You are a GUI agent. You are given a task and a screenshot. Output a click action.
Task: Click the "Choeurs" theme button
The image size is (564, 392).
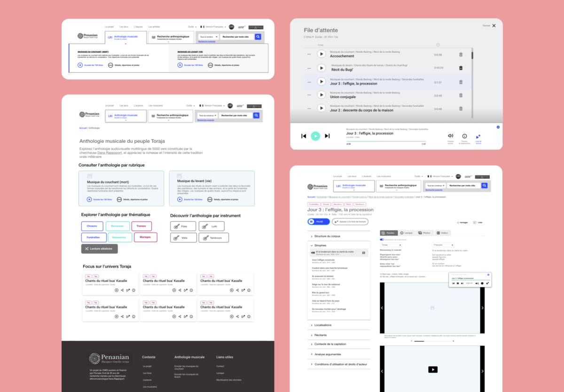tap(92, 226)
